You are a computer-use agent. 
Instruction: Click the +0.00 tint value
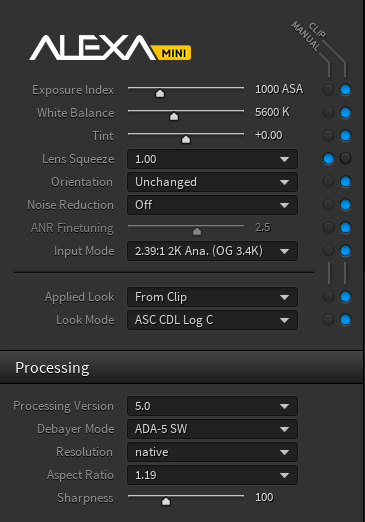pyautogui.click(x=269, y=135)
